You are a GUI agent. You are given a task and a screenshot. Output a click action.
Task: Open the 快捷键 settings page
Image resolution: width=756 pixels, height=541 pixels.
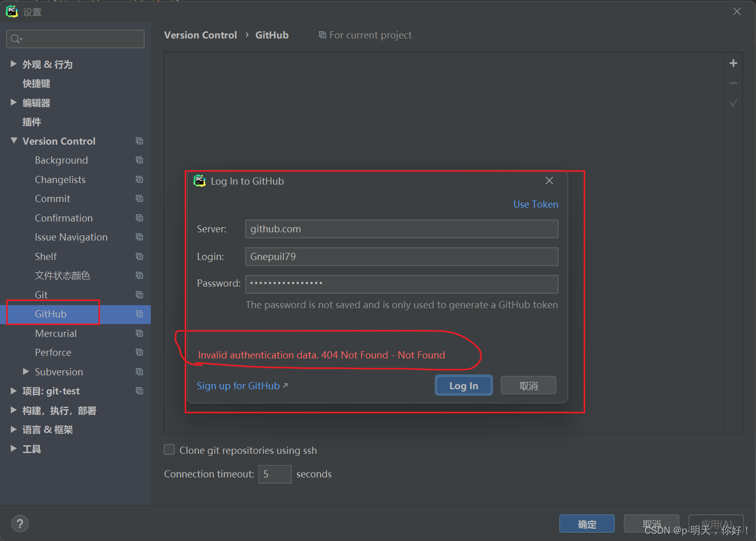(36, 84)
